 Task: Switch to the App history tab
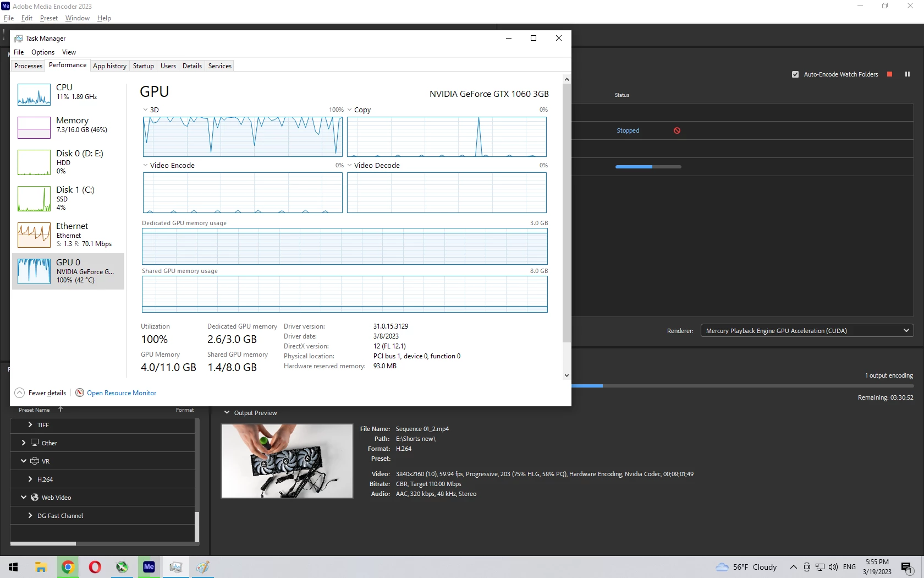109,66
